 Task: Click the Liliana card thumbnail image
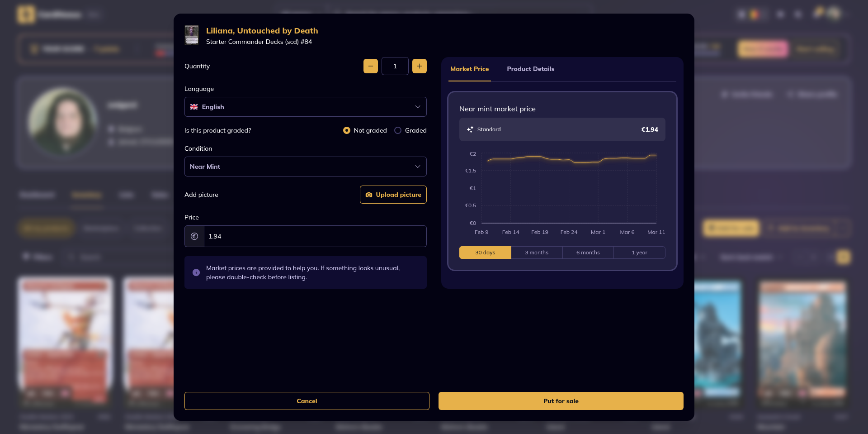tap(192, 35)
